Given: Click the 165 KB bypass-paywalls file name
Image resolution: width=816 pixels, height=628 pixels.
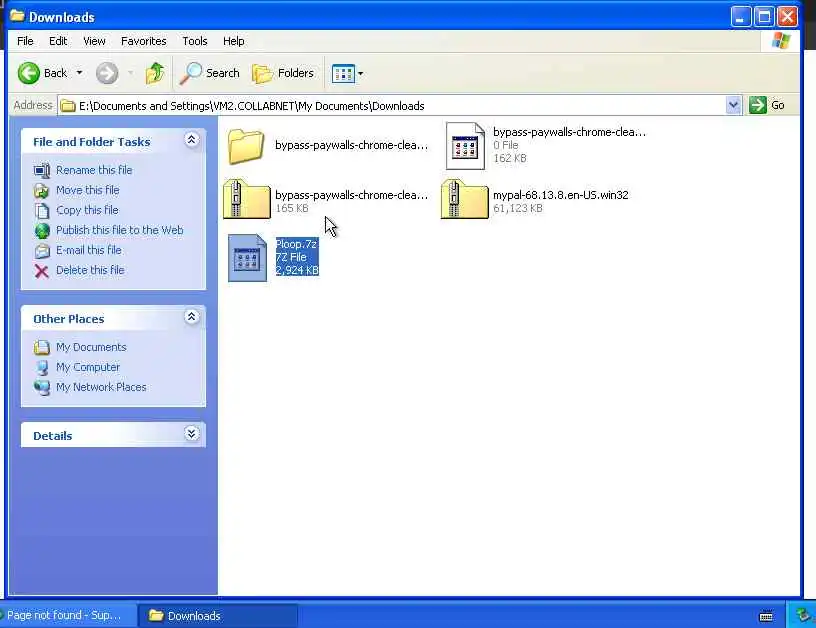Looking at the screenshot, I should click(x=351, y=195).
